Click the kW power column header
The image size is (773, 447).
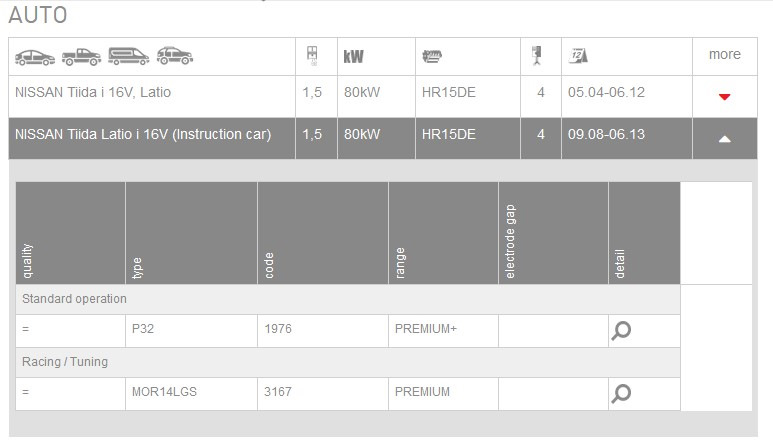(x=353, y=57)
